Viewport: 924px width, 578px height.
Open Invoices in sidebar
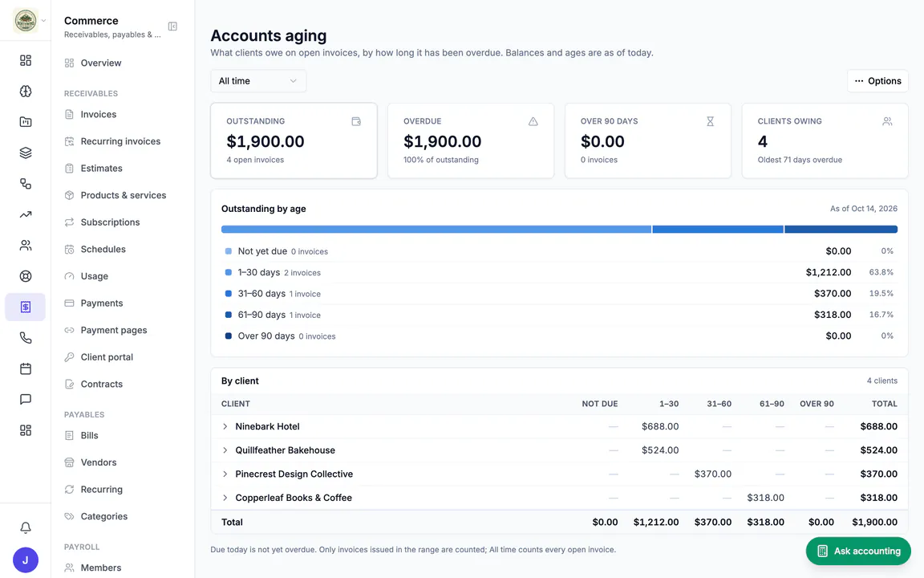(123, 115)
